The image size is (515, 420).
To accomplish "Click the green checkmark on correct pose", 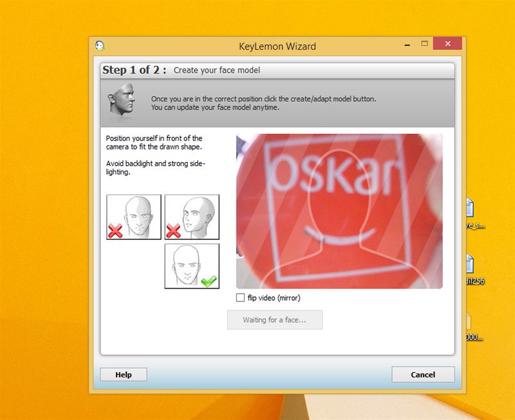I will tap(209, 280).
